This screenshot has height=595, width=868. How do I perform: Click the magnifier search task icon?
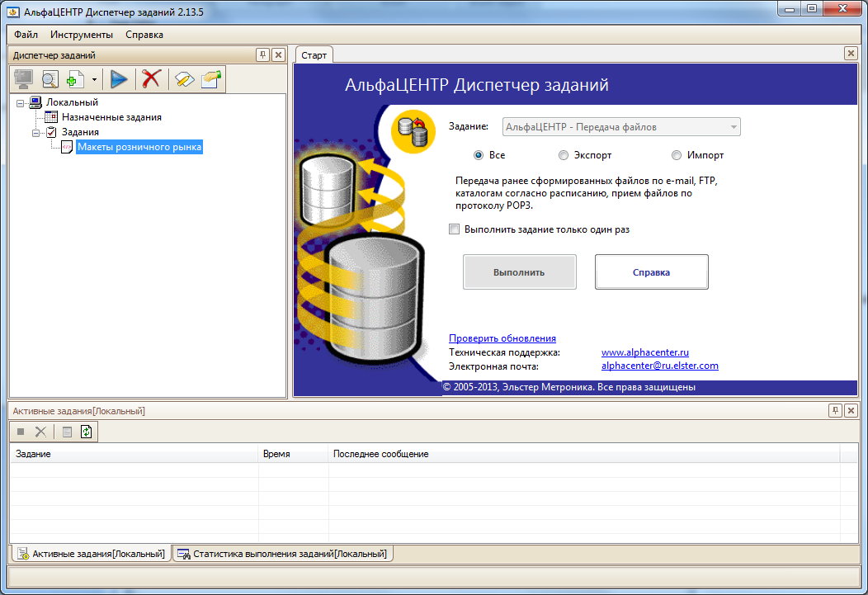(50, 79)
